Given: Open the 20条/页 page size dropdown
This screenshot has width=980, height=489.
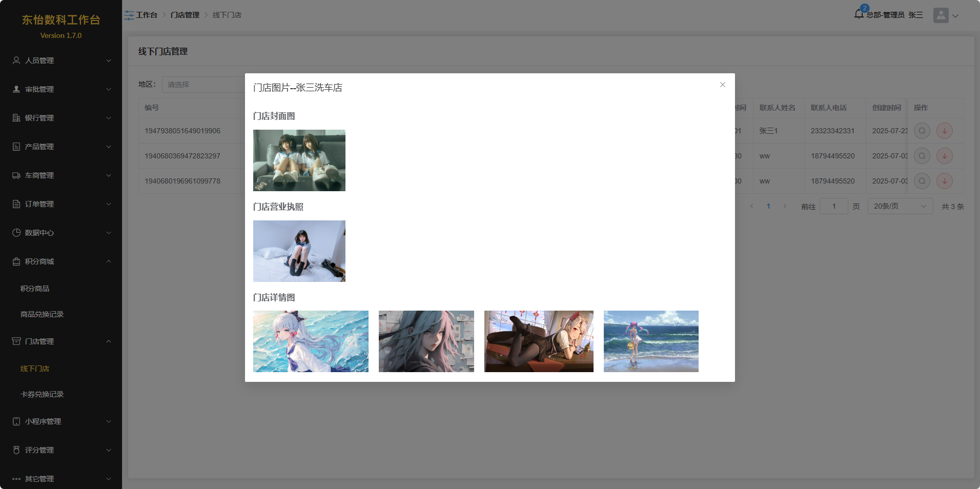Looking at the screenshot, I should 900,207.
